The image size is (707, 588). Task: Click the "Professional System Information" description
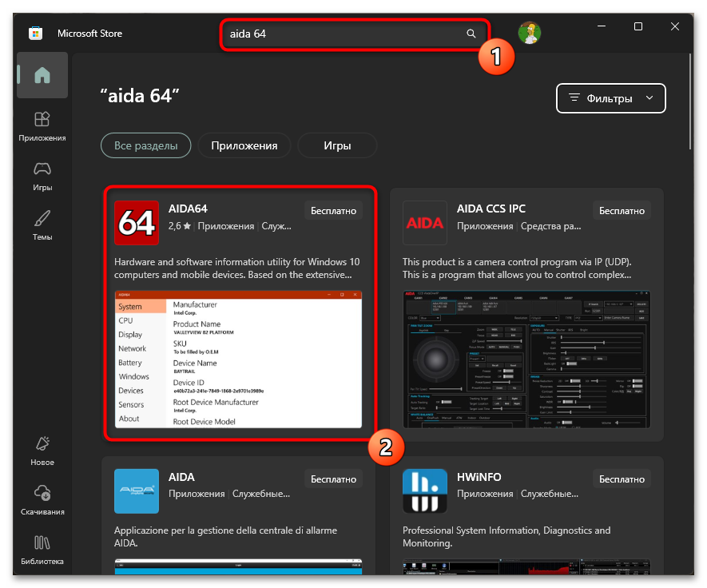coord(506,537)
